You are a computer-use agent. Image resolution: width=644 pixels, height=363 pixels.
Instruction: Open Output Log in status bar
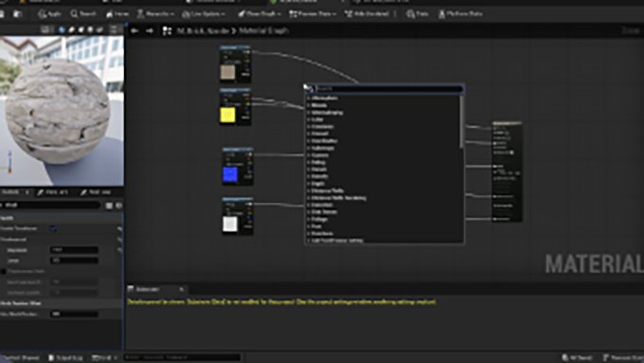65,357
